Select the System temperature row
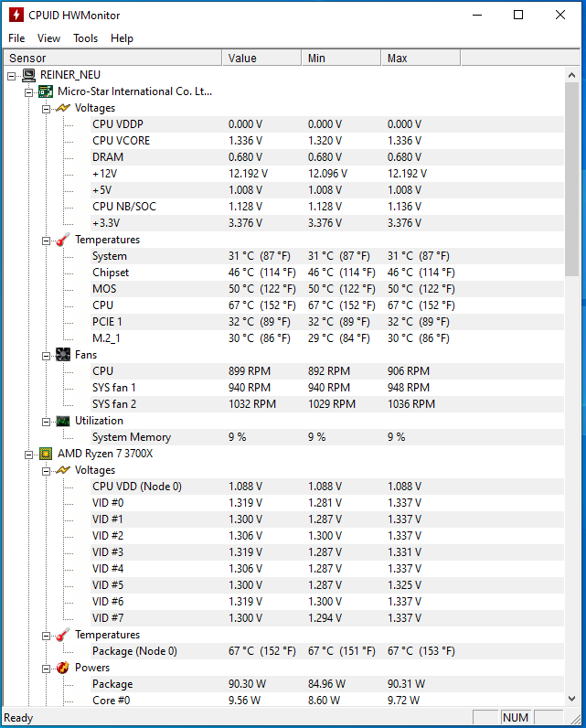 click(327, 256)
